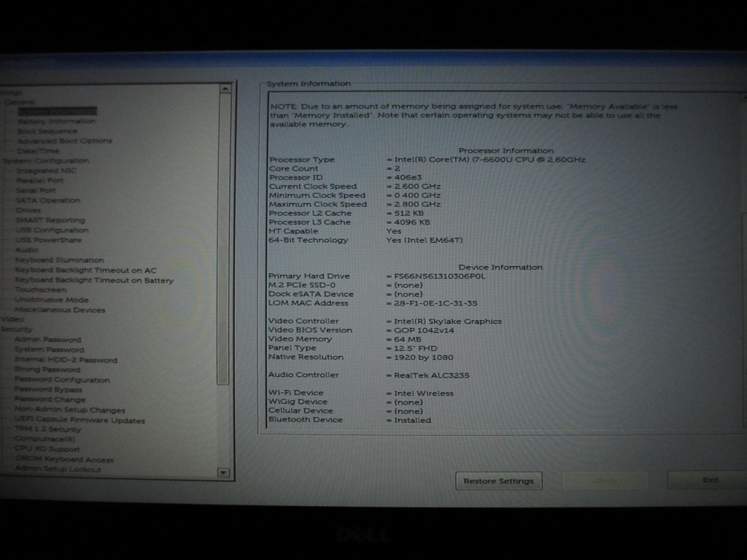Select Computrace(R) entry
Screen dimensions: 747x560
[x=44, y=440]
